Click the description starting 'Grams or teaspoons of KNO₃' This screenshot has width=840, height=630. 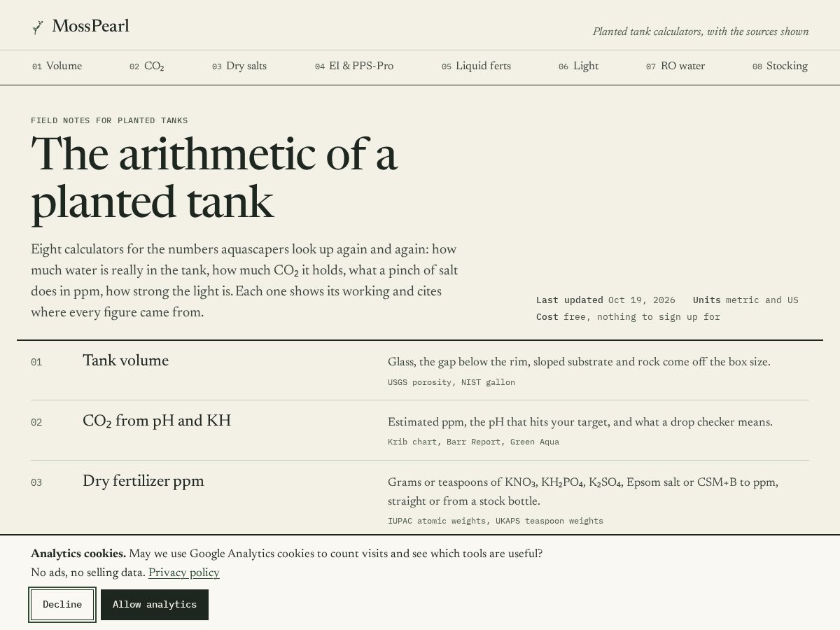583,491
